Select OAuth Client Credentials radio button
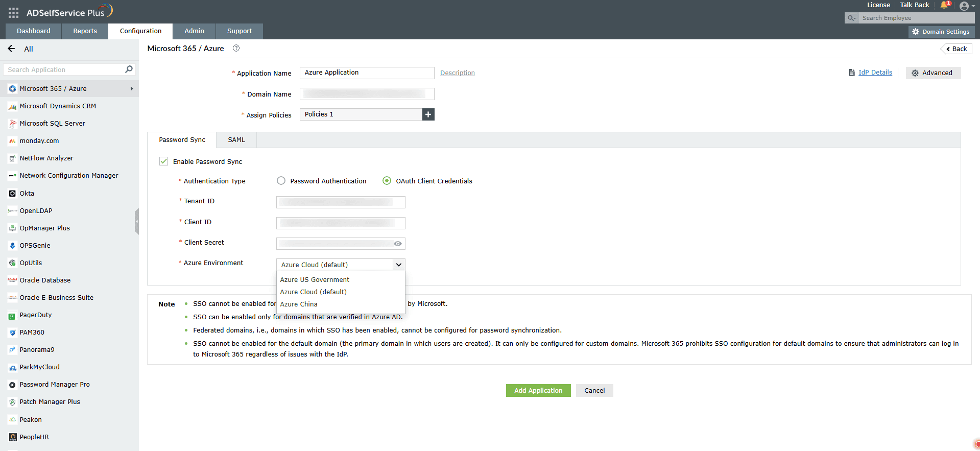 pyautogui.click(x=387, y=181)
